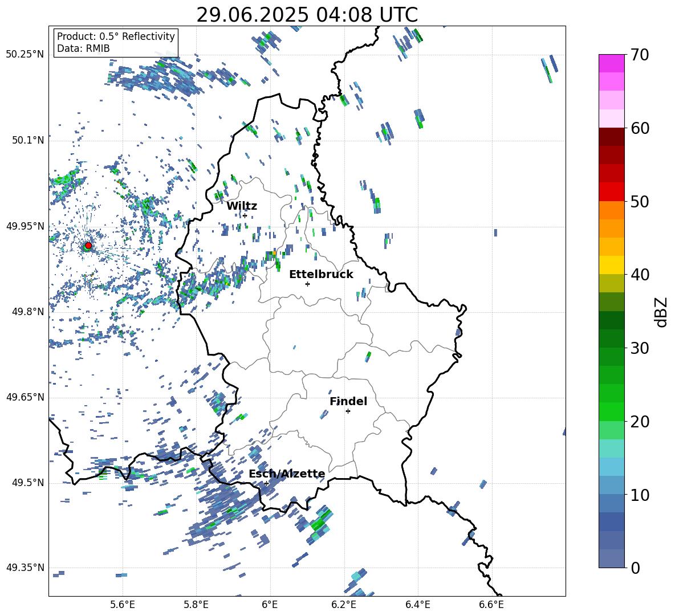Viewport: 675px width, 616px height.
Task: Click the colorbar tick label 10
Action: 640,495
